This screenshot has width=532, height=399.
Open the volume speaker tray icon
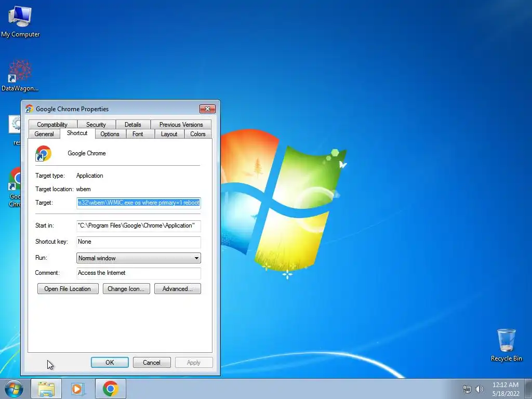(x=479, y=389)
